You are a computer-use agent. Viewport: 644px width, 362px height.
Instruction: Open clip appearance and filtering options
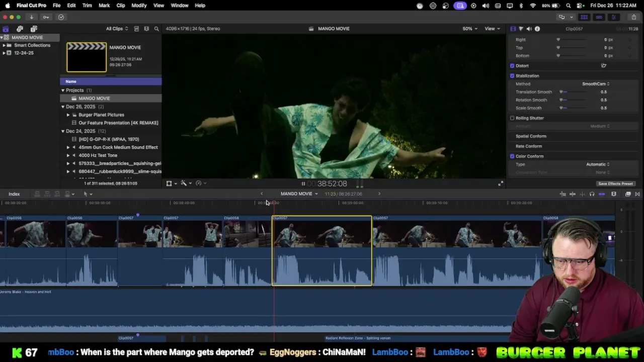tap(146, 29)
